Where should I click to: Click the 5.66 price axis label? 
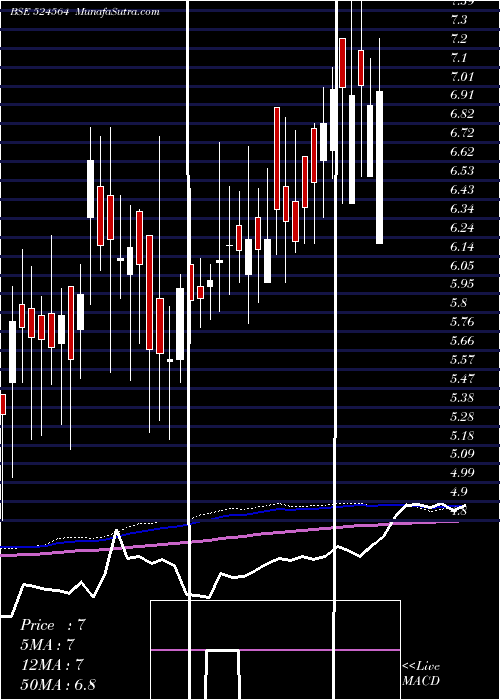click(x=462, y=341)
